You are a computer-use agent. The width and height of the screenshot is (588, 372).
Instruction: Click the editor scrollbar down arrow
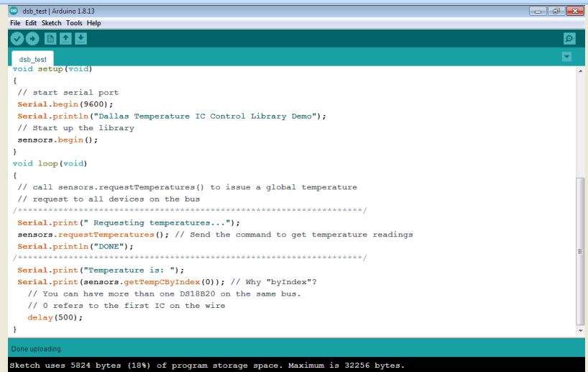581,331
